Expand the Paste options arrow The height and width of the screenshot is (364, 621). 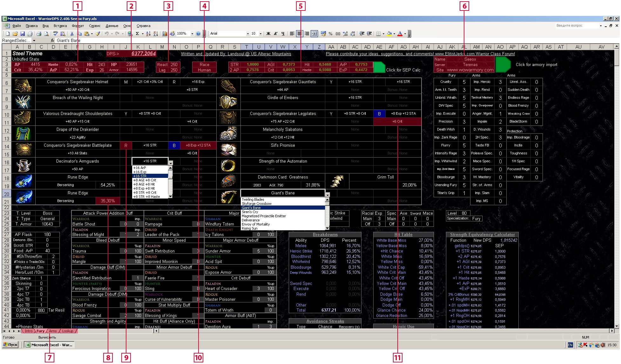pyautogui.click(x=92, y=34)
